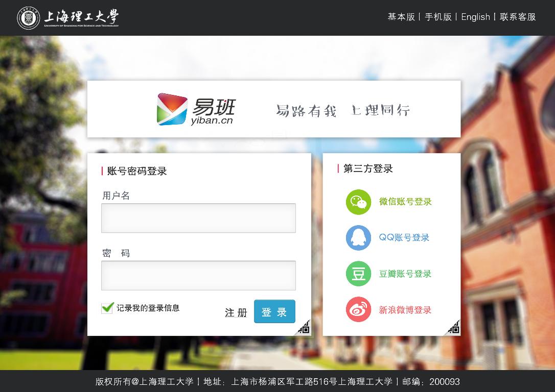Click the 第三方登录 panel heading
Image resolution: width=555 pixels, height=392 pixels.
[368, 168]
